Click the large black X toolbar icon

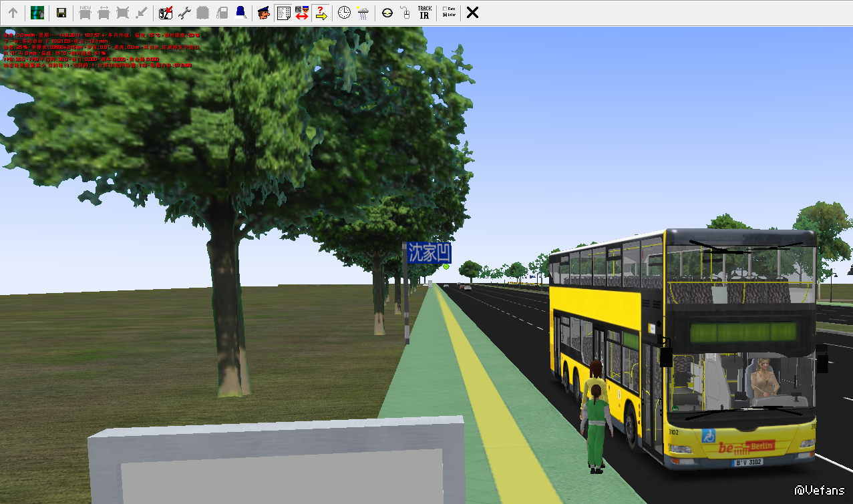[x=472, y=13]
